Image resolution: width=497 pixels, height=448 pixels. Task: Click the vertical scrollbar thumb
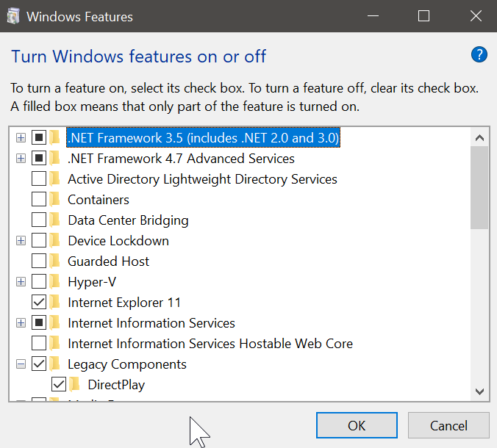tap(479, 187)
